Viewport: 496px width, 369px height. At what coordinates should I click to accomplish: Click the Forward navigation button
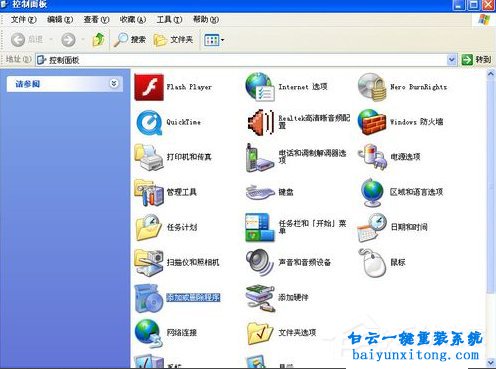pos(68,40)
